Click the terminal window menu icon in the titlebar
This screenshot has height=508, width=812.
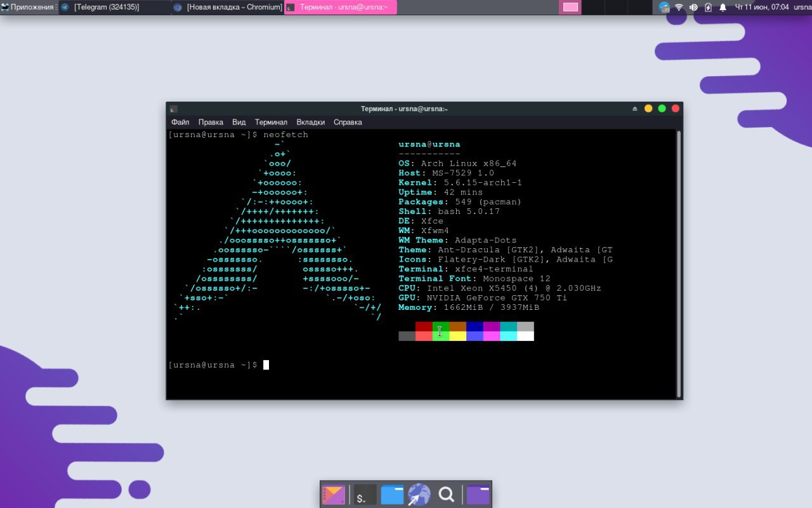tap(174, 109)
